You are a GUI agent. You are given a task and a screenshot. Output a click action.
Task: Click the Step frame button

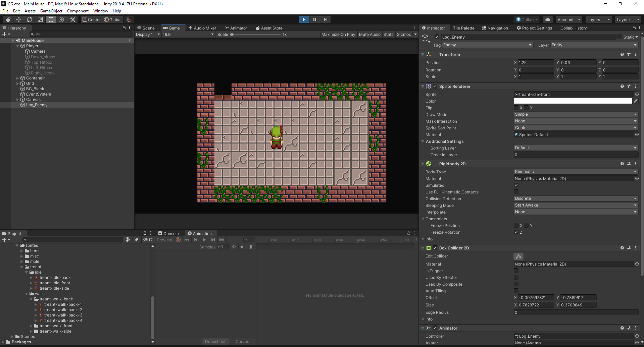click(325, 19)
